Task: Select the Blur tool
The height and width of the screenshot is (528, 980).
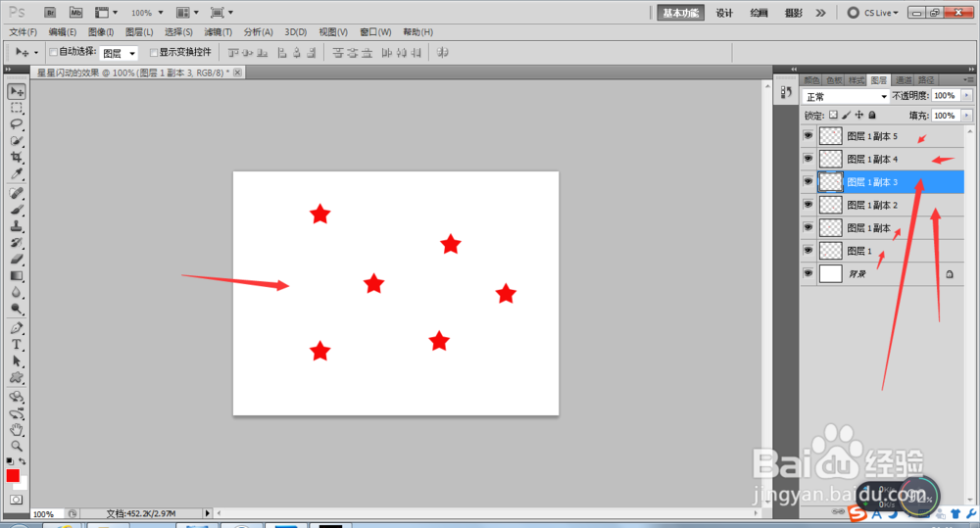Action: (17, 292)
